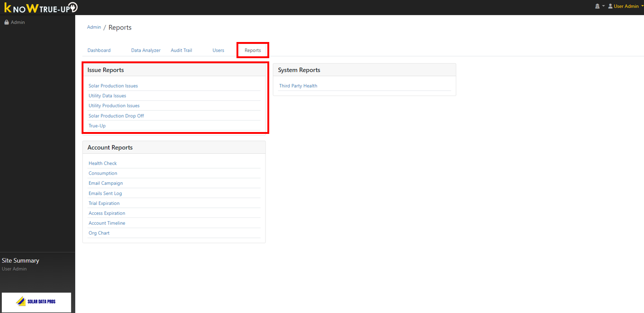Switch to the Data Analyzer tab
The image size is (644, 313).
tap(146, 50)
